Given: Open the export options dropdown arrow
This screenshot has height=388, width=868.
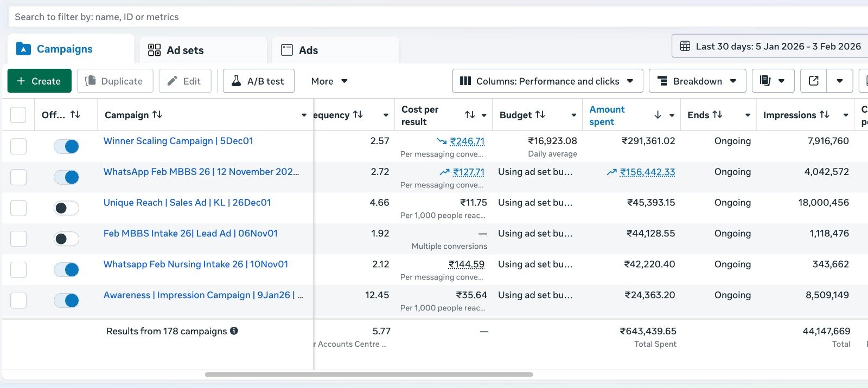Looking at the screenshot, I should 840,81.
